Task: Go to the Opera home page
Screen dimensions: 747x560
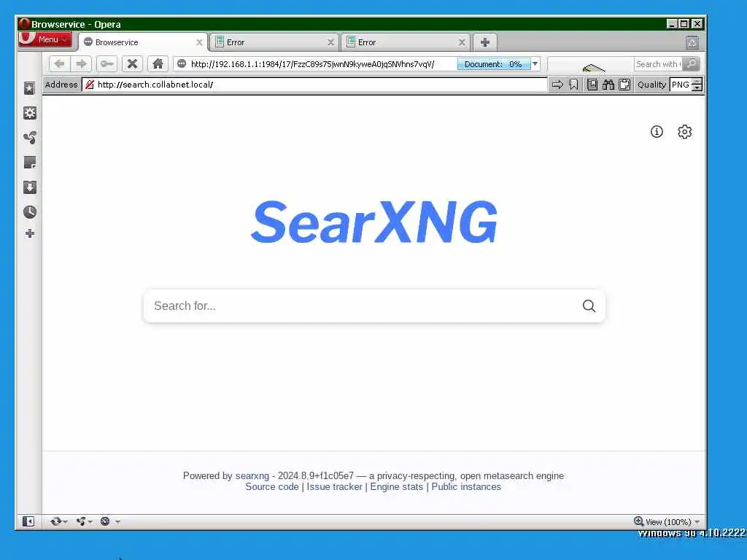Action: 158,64
